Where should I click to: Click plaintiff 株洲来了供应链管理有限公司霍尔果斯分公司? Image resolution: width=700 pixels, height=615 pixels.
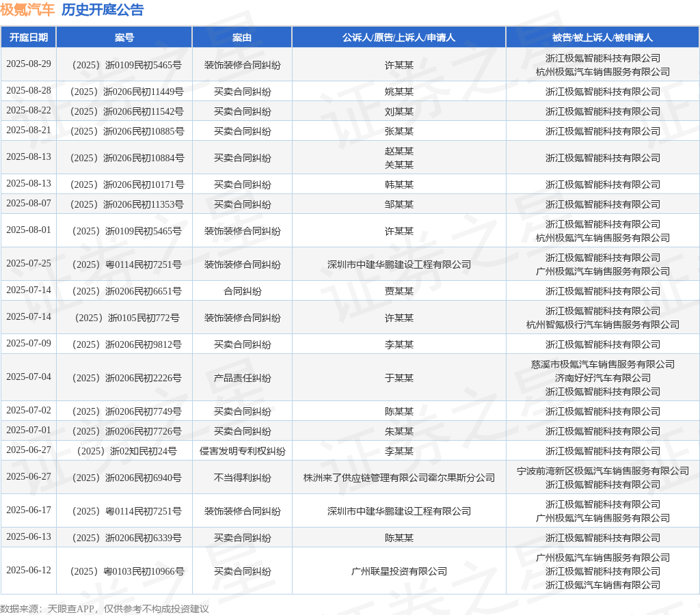pyautogui.click(x=399, y=478)
